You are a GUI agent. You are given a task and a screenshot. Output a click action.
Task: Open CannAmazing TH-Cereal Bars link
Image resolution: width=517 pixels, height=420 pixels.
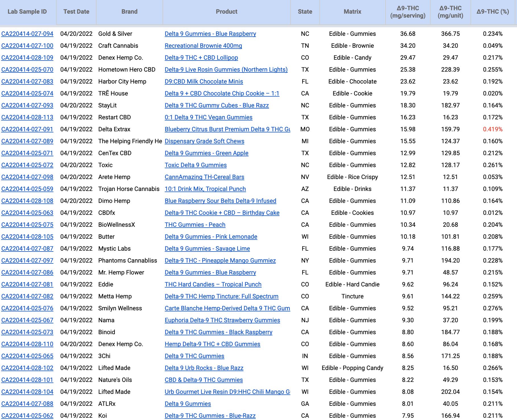(x=204, y=177)
